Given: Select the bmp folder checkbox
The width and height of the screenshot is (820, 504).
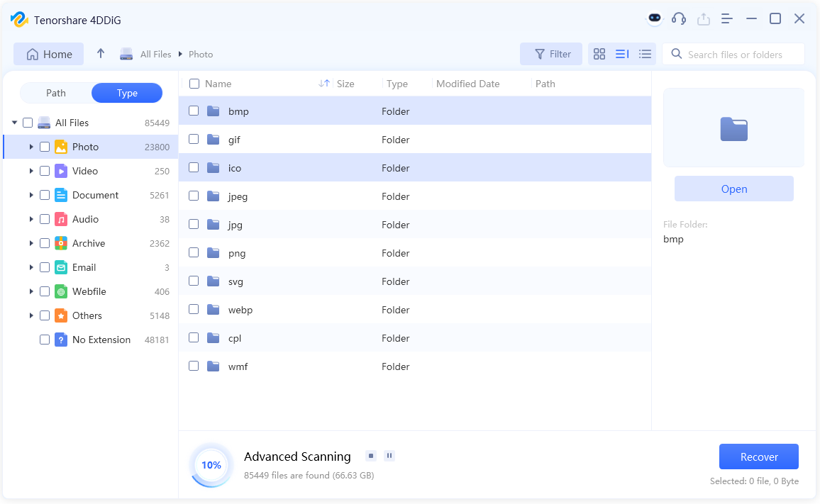Looking at the screenshot, I should click(194, 111).
